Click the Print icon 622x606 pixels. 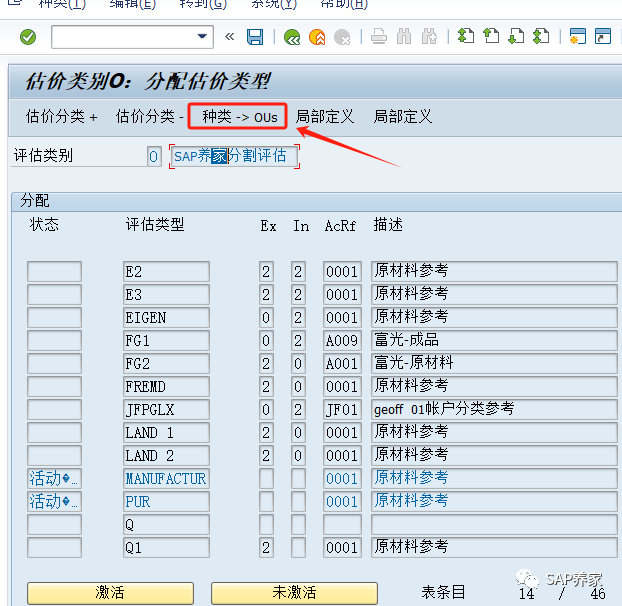[379, 36]
